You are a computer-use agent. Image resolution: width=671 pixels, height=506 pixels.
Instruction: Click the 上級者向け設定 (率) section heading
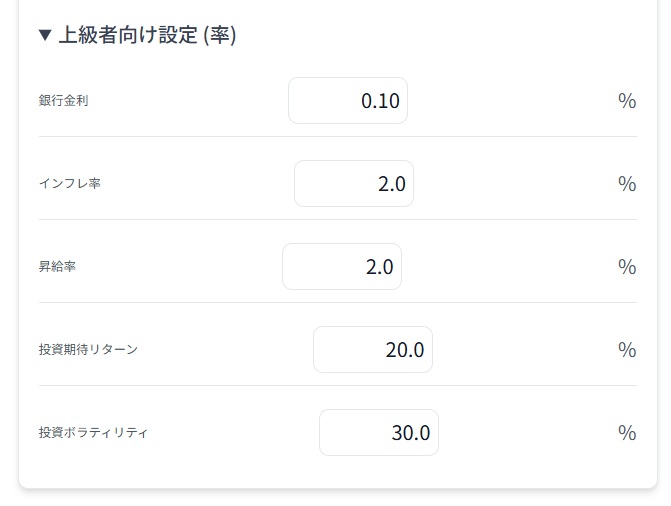(x=147, y=35)
